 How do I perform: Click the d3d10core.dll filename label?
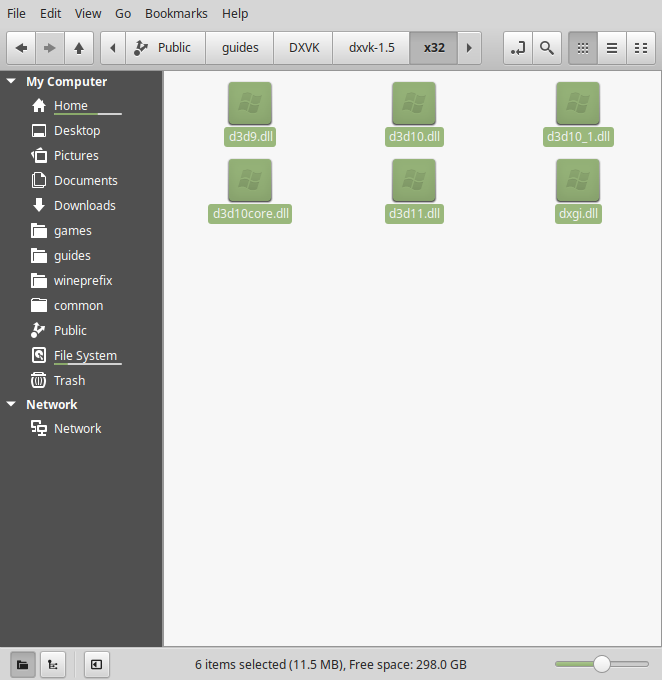tap(250, 214)
